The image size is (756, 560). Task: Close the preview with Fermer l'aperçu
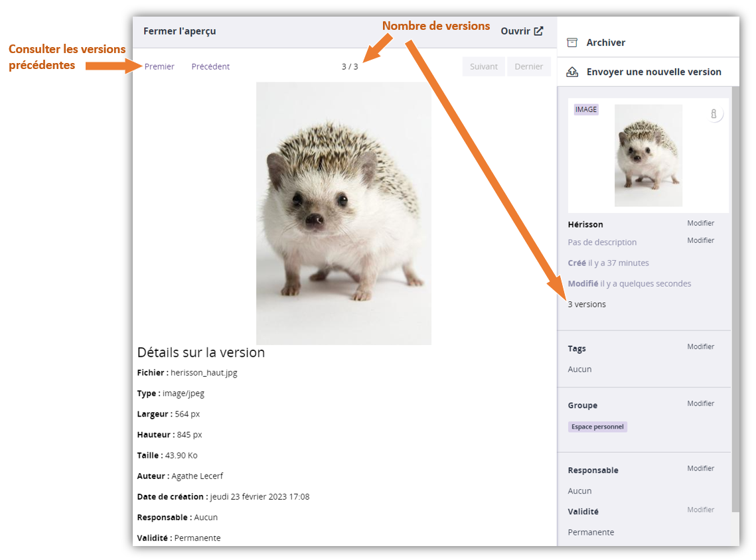179,31
